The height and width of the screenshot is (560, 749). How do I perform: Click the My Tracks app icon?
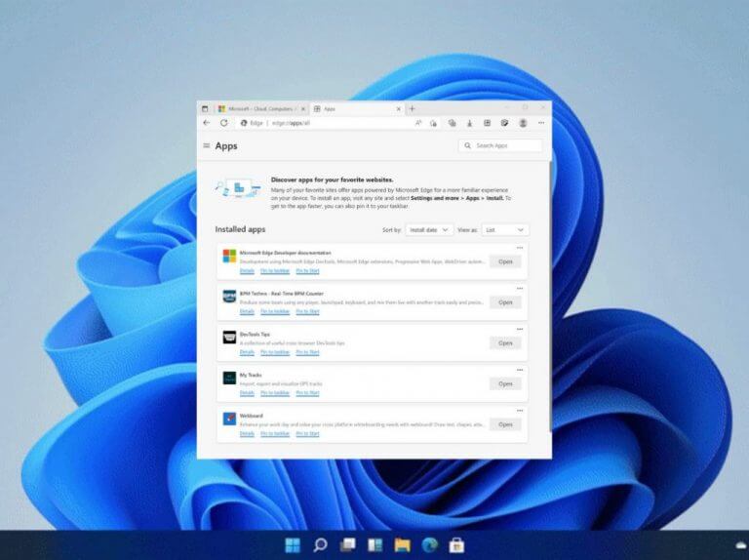[229, 378]
